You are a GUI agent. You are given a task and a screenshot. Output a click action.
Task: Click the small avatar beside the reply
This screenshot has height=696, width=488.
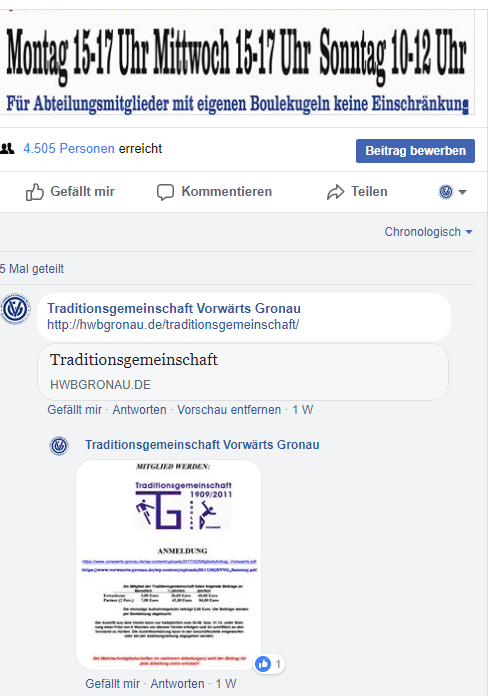pyautogui.click(x=59, y=446)
